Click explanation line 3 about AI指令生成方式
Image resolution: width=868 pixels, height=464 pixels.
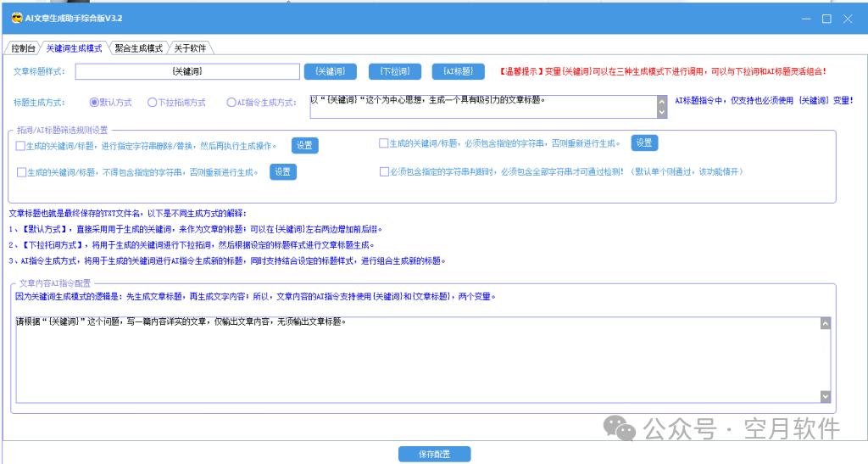pyautogui.click(x=227, y=260)
